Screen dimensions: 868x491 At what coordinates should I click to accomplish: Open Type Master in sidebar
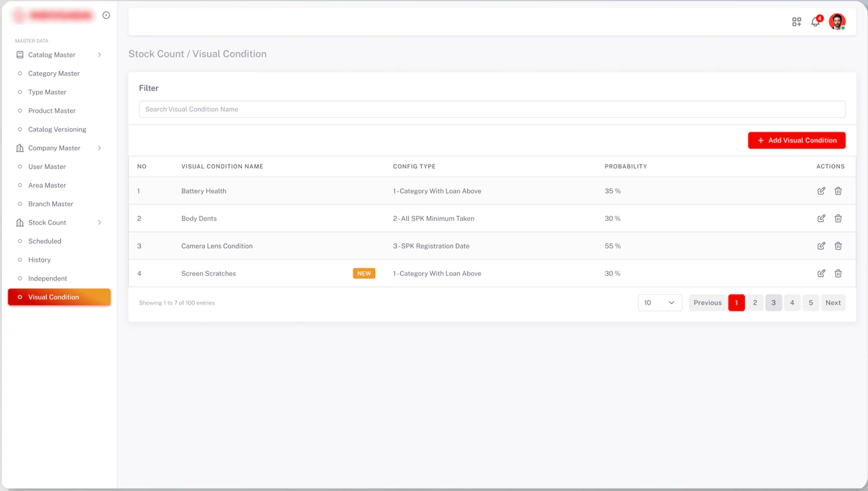(x=47, y=92)
